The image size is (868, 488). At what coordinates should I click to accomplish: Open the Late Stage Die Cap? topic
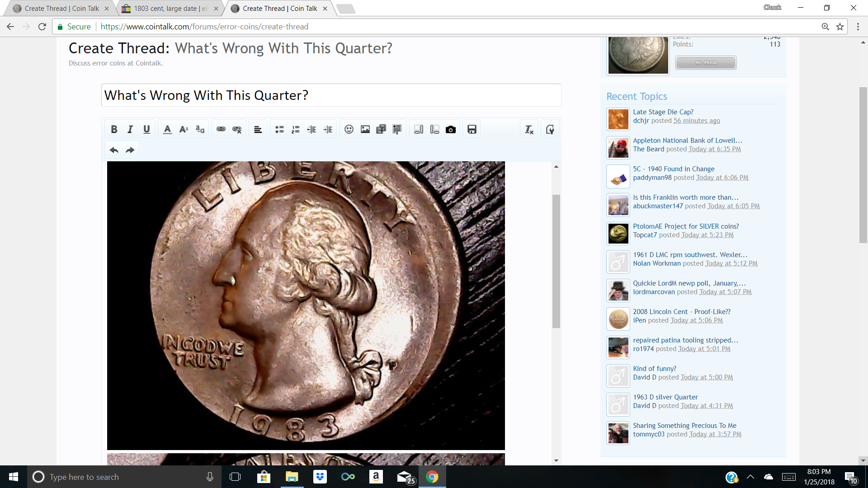663,112
